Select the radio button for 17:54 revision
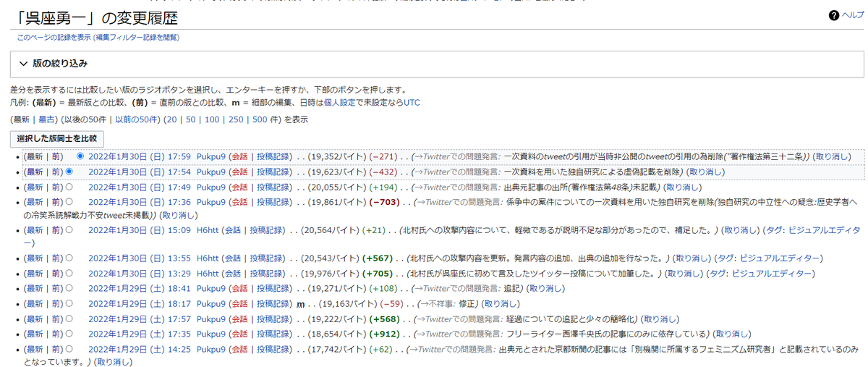Viewport: 868px width, 367px height. pos(69,172)
